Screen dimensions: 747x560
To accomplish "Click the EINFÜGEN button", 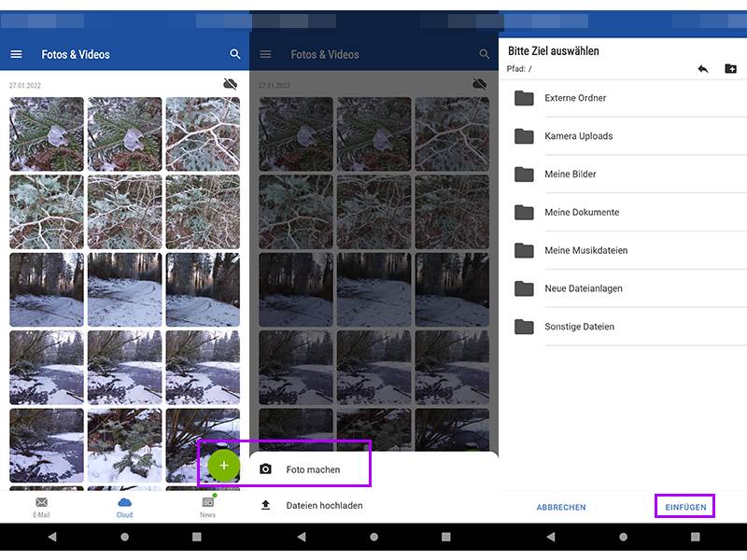I will pyautogui.click(x=685, y=507).
